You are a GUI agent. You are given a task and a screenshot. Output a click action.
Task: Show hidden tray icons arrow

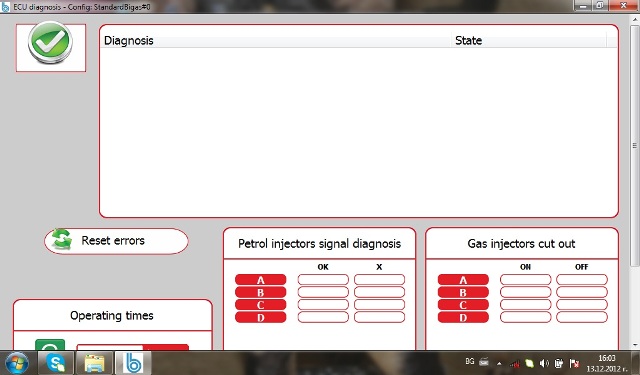pos(499,363)
